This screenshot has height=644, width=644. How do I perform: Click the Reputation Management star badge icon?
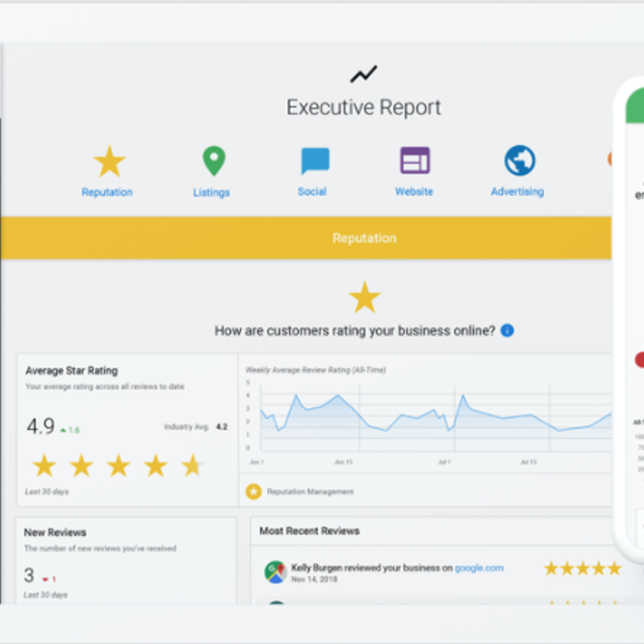pyautogui.click(x=254, y=491)
